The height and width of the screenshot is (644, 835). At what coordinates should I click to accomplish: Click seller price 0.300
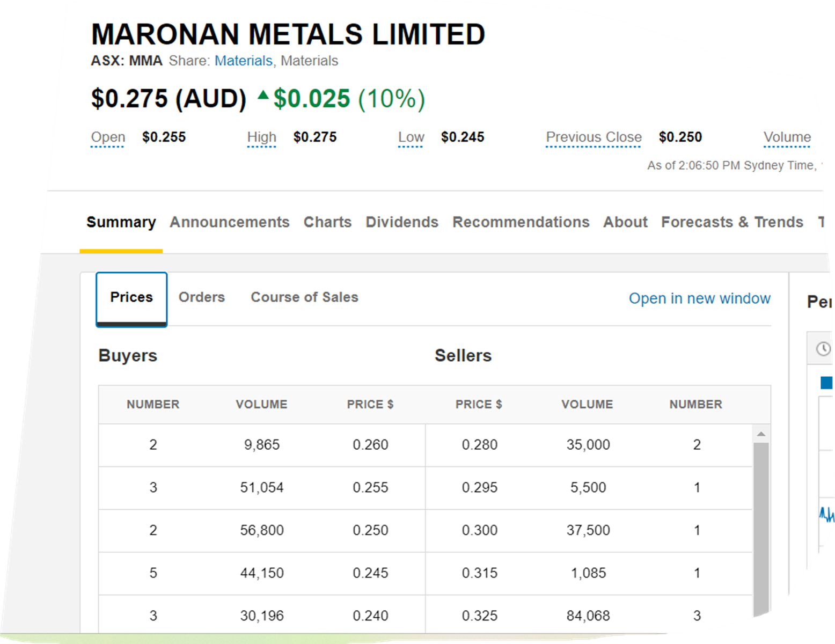pyautogui.click(x=480, y=530)
